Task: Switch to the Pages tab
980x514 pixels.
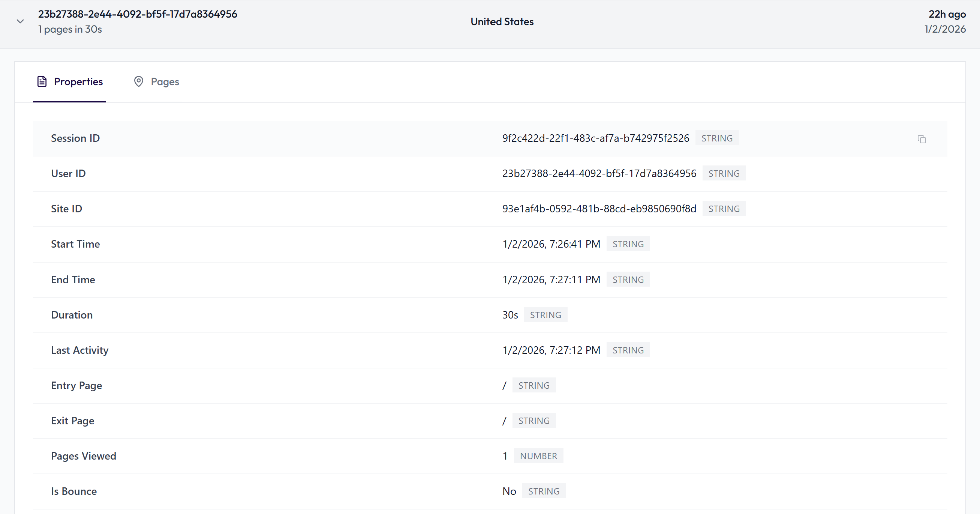Action: pyautogui.click(x=165, y=81)
